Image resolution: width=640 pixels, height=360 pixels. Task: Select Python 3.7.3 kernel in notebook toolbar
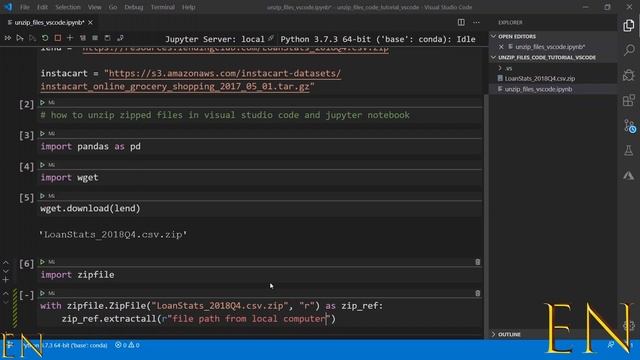(x=378, y=39)
